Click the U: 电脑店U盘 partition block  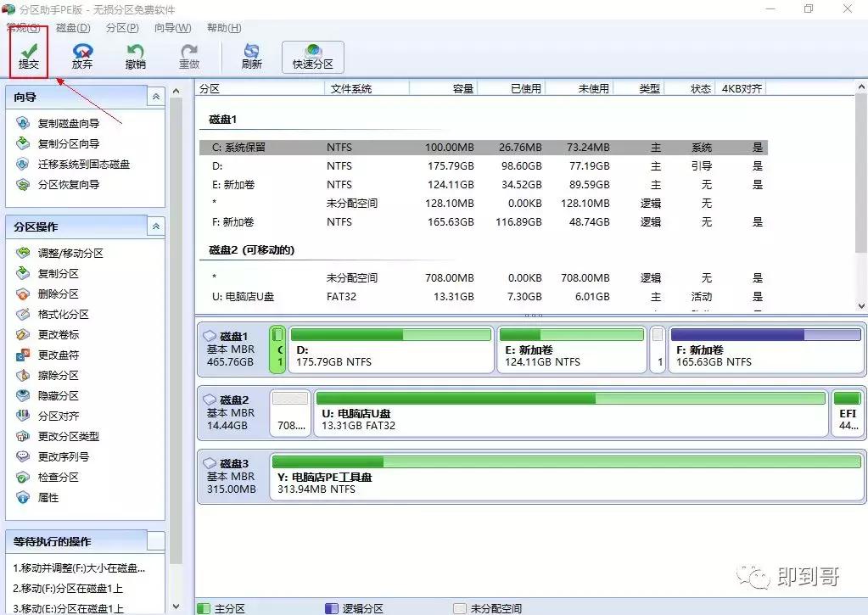[x=570, y=413]
